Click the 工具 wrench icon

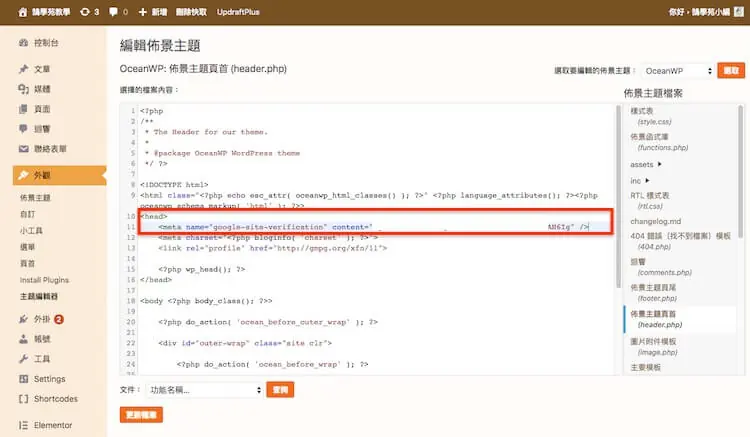23,359
